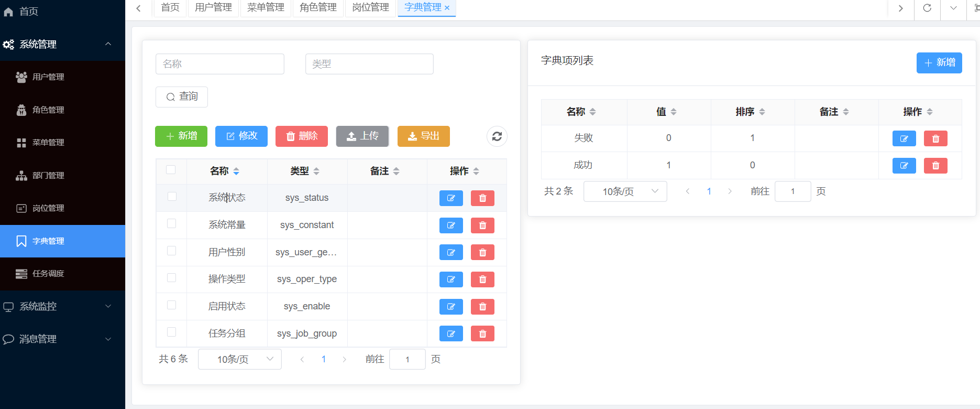Viewport: 980px width, 409px height.
Task: Toggle the select-all checkbox in table header
Action: pyautogui.click(x=171, y=169)
